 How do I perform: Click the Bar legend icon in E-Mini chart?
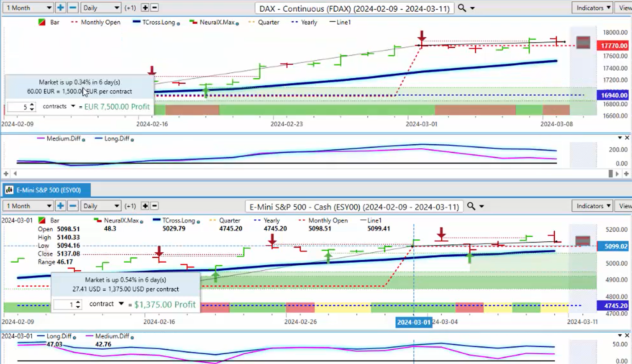42,221
